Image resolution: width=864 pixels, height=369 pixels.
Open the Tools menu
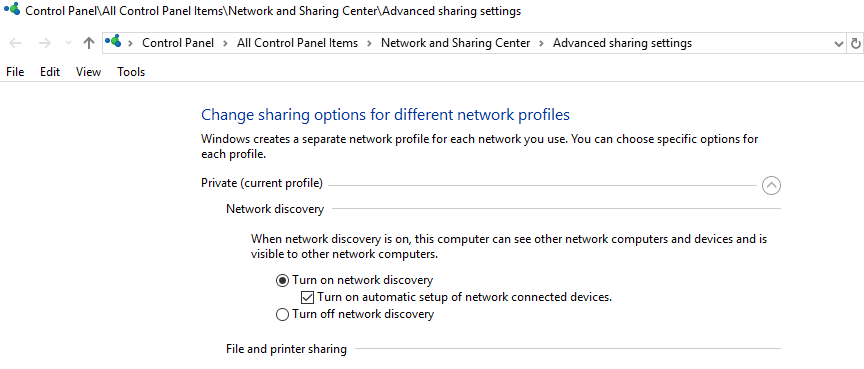click(131, 72)
